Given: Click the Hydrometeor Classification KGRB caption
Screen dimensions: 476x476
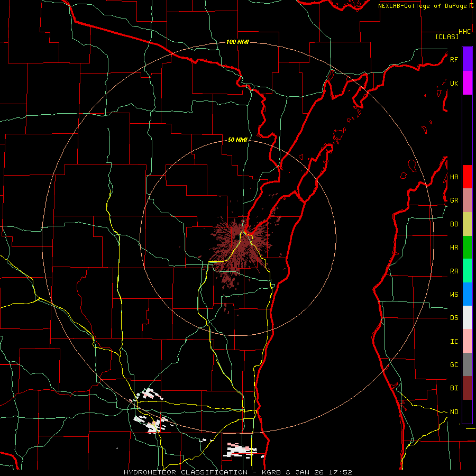Looking at the screenshot, I should [x=237, y=472].
